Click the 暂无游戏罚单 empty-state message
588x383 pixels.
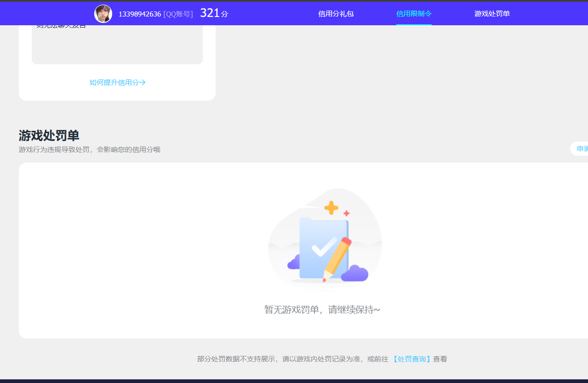(x=322, y=310)
